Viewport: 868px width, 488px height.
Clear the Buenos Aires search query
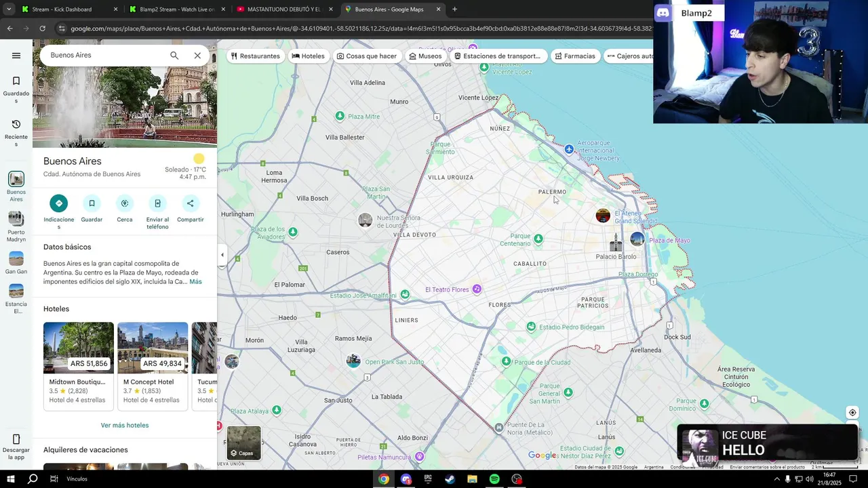pyautogui.click(x=197, y=56)
